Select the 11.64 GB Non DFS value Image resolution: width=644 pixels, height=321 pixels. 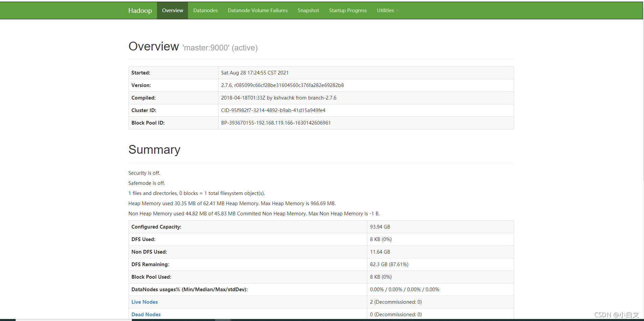pyautogui.click(x=380, y=252)
